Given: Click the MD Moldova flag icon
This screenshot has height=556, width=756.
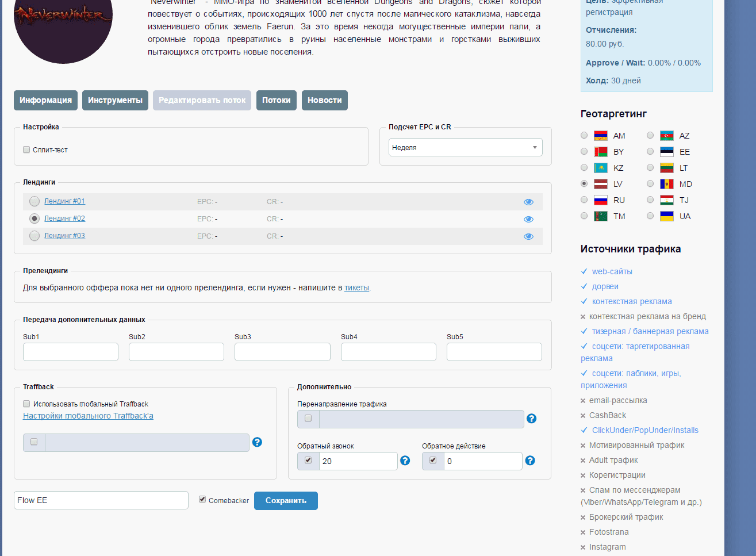Looking at the screenshot, I should point(666,184).
